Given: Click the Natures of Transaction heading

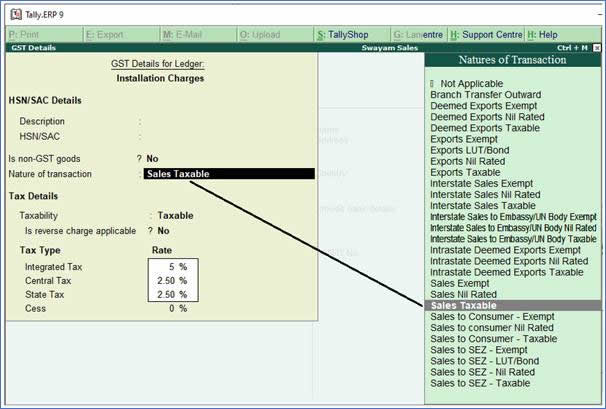Looking at the screenshot, I should [512, 60].
